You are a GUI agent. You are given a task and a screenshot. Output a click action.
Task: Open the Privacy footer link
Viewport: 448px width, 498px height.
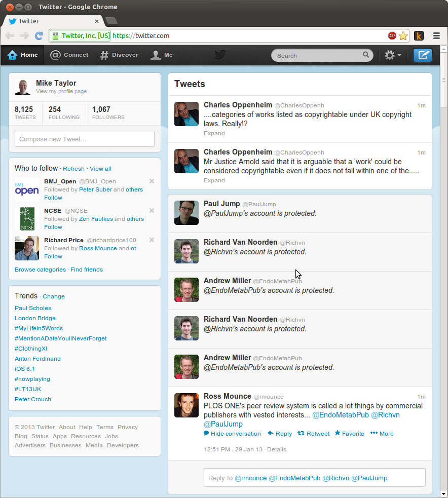[128, 427]
